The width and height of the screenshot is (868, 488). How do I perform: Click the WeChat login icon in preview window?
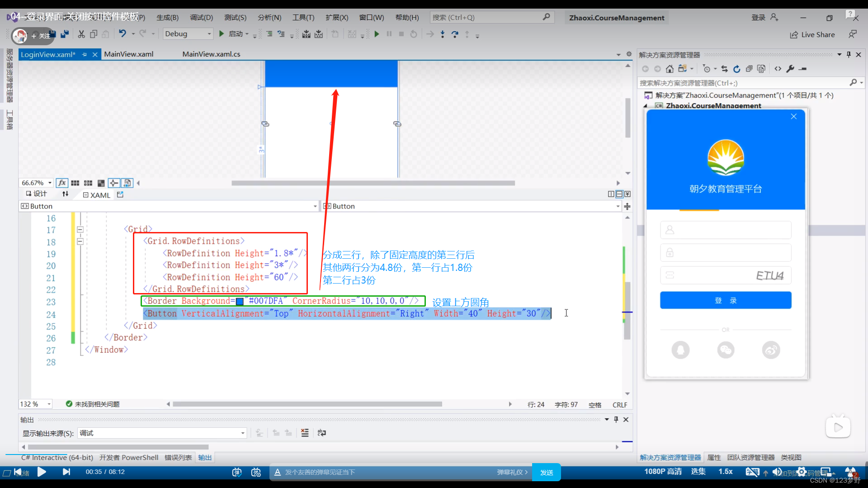pos(726,350)
